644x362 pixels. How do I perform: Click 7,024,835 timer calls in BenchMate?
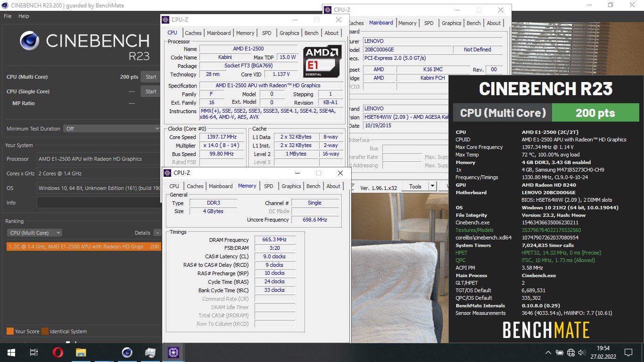click(x=548, y=245)
